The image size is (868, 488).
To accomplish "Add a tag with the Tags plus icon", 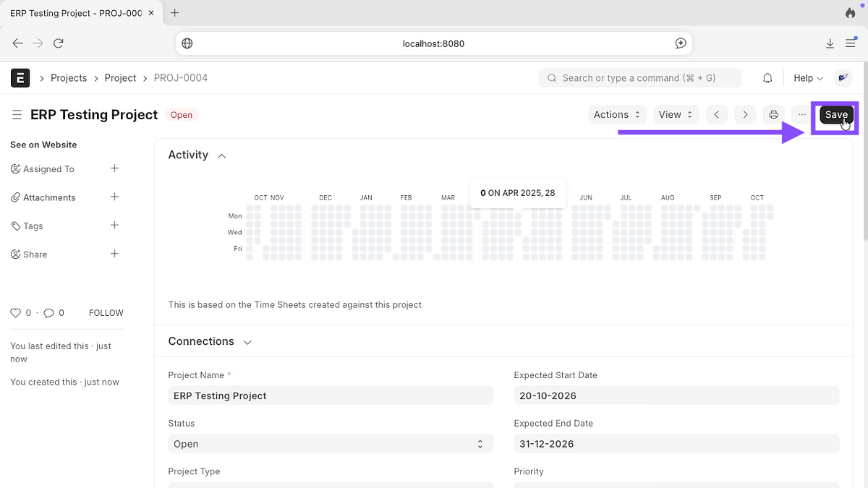I will (114, 226).
